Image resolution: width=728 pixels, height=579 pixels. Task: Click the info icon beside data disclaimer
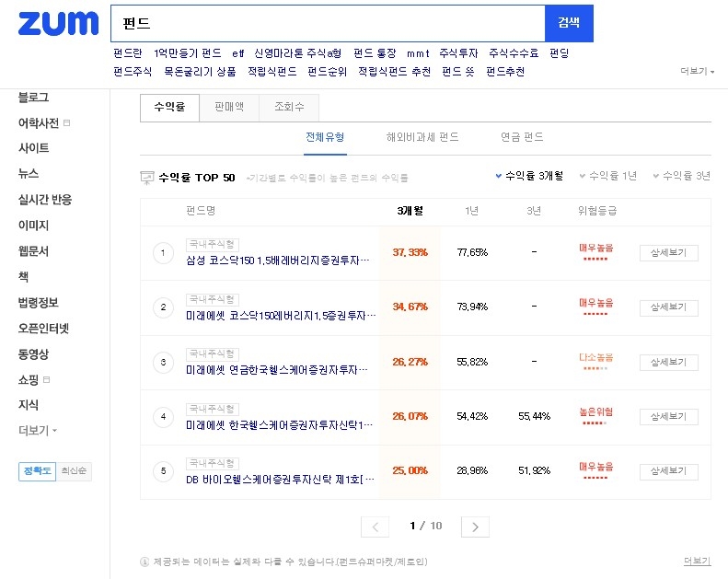pos(144,562)
